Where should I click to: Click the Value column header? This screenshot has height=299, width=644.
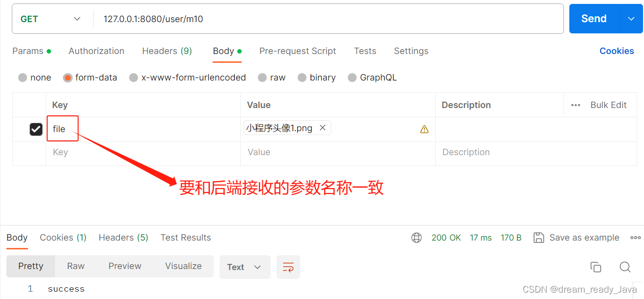(x=259, y=105)
